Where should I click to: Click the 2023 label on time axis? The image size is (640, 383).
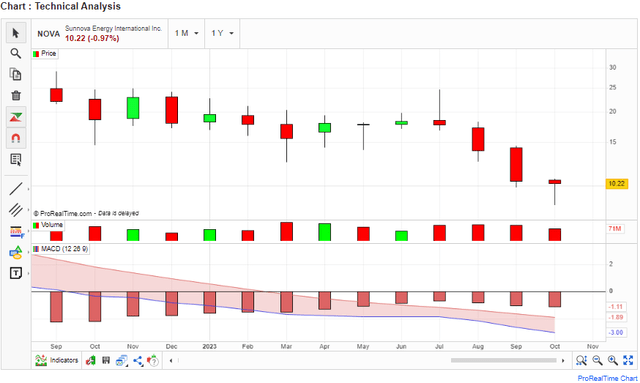pyautogui.click(x=209, y=346)
